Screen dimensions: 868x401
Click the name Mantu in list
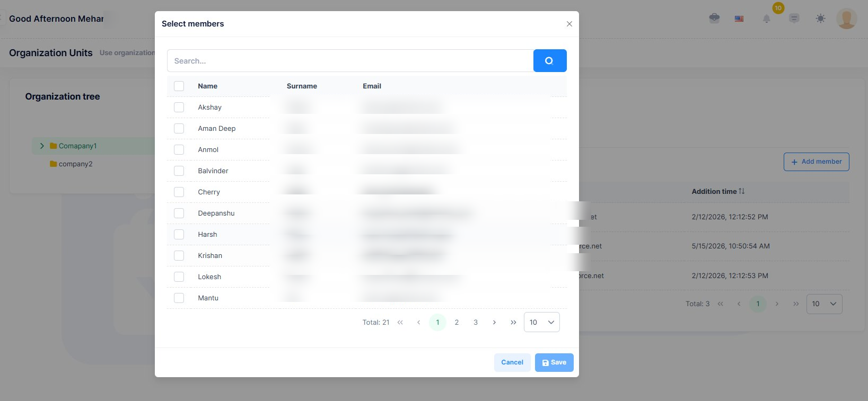[x=208, y=298]
